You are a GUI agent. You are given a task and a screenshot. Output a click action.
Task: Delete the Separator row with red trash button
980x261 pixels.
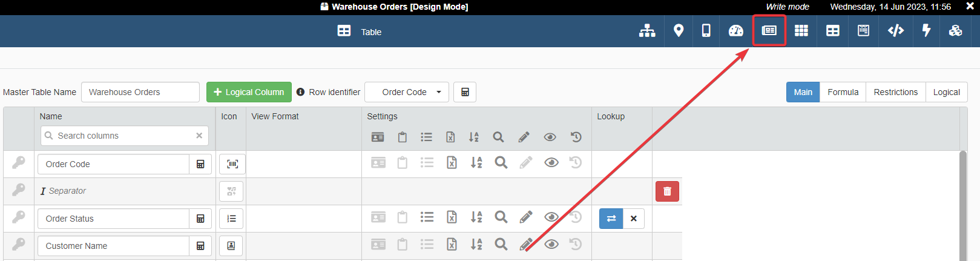(x=667, y=191)
